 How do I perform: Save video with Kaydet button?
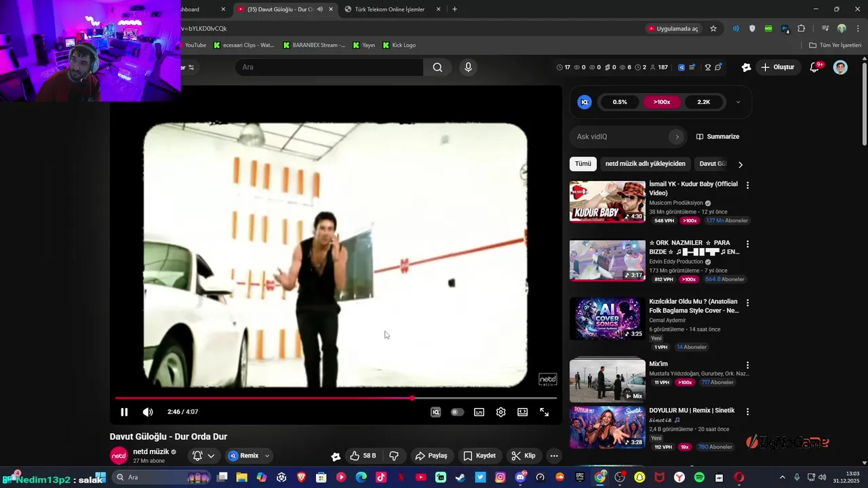click(x=479, y=455)
